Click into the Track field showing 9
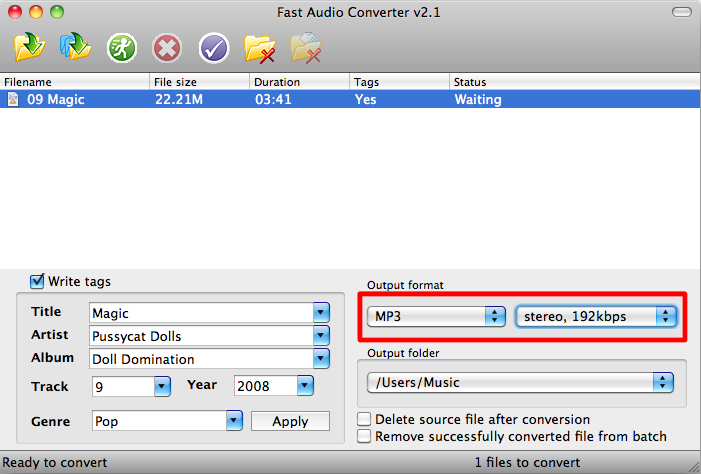 click(x=123, y=386)
